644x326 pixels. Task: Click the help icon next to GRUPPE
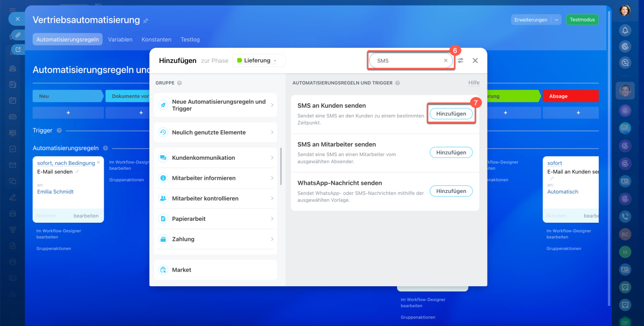tap(180, 83)
